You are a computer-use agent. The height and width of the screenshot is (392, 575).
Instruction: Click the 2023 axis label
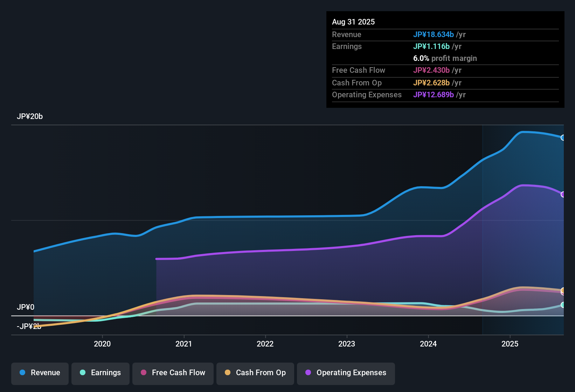point(346,344)
